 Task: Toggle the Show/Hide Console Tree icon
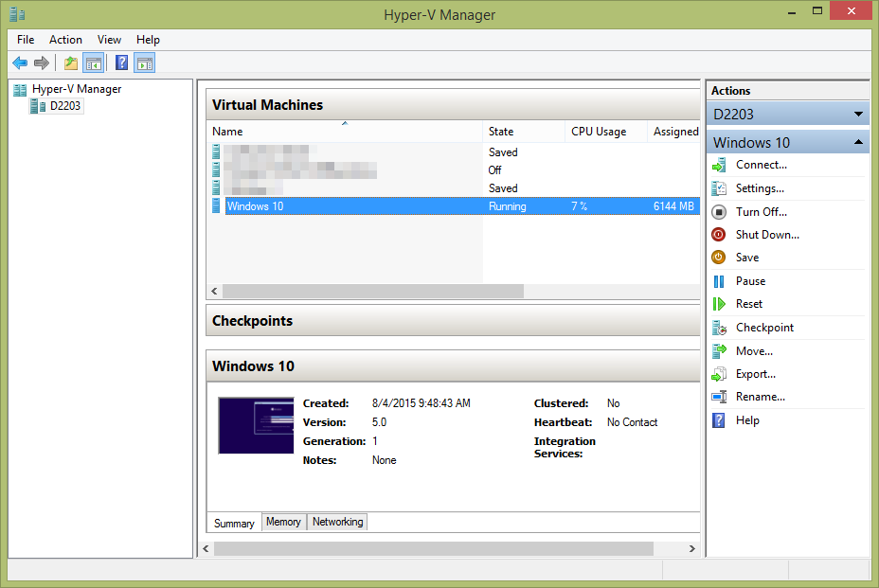point(94,62)
